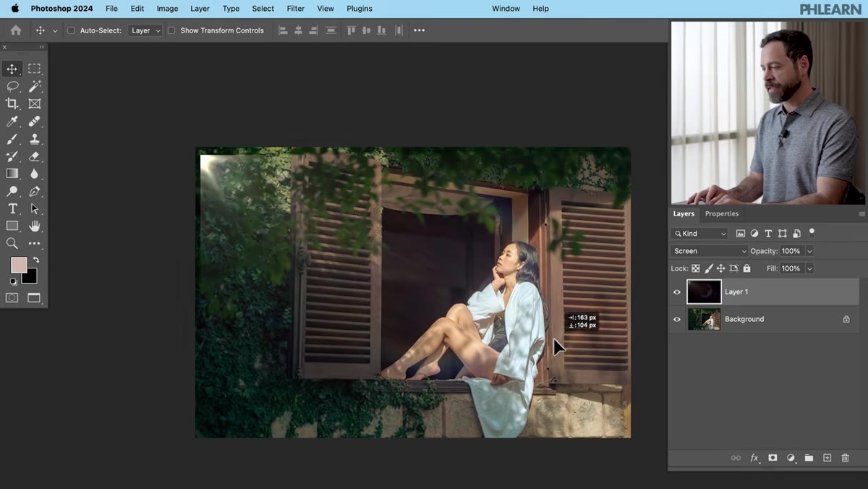Open the Screen blend mode dropdown
This screenshot has height=489, width=868.
(x=710, y=251)
